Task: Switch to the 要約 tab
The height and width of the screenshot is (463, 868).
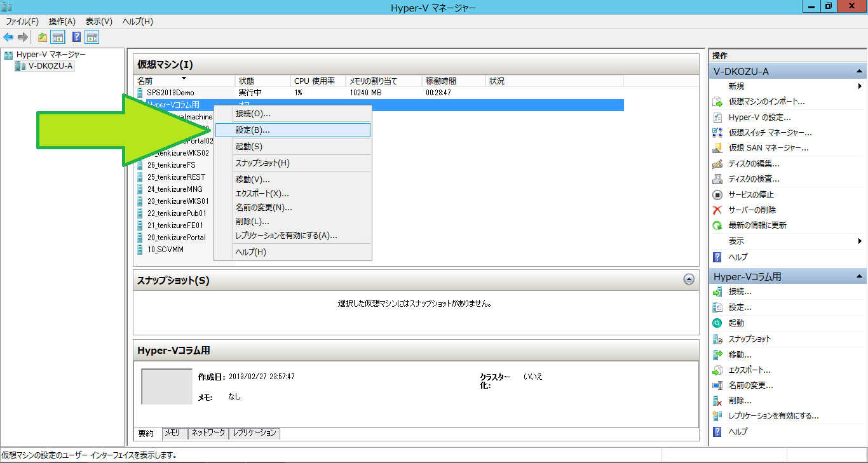Action: click(147, 434)
